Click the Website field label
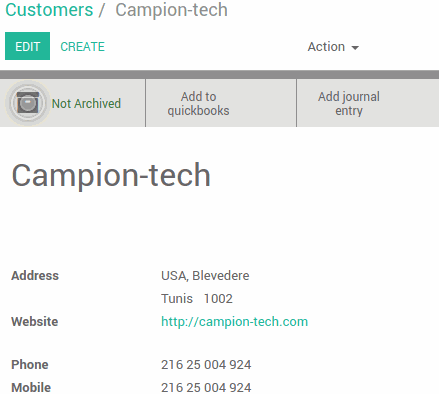The image size is (439, 394). 35,322
